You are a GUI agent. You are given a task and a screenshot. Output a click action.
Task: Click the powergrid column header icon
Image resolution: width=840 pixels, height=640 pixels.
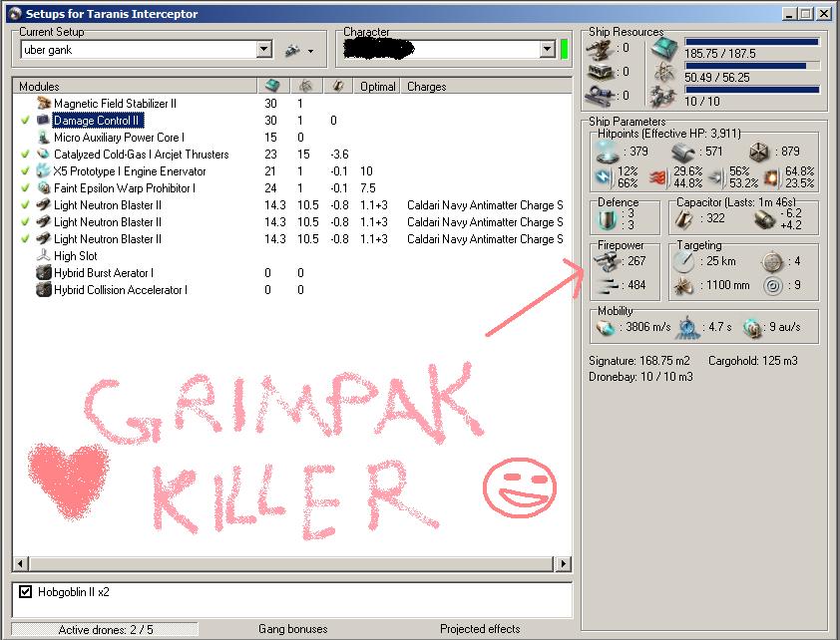(x=306, y=86)
